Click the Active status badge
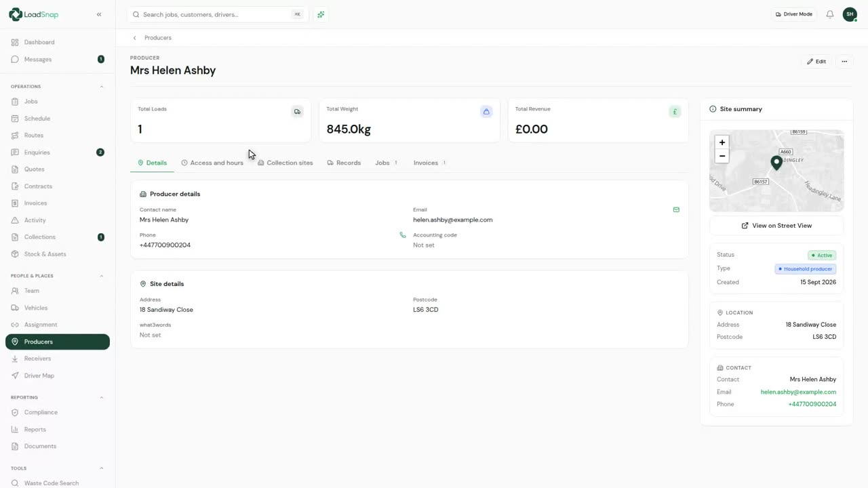This screenshot has height=488, width=868. point(822,256)
